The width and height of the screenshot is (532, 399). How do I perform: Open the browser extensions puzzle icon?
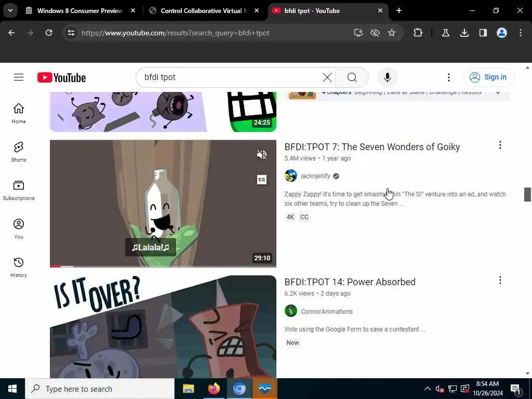click(418, 33)
